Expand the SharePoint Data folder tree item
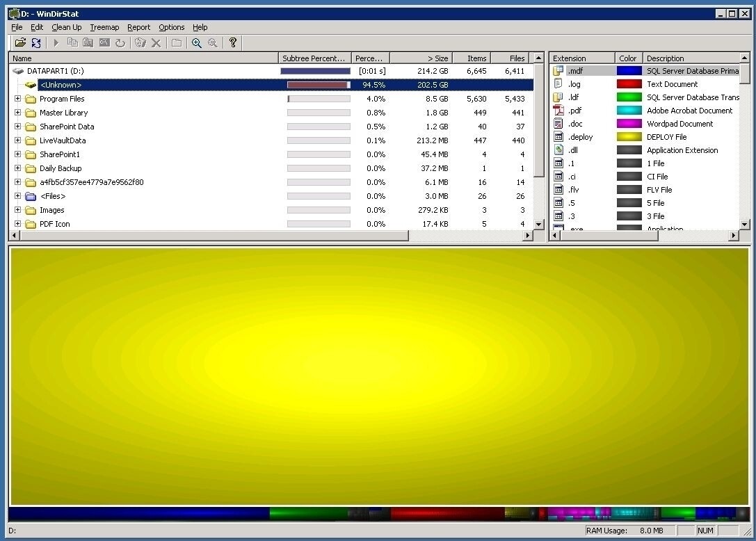 click(x=17, y=127)
